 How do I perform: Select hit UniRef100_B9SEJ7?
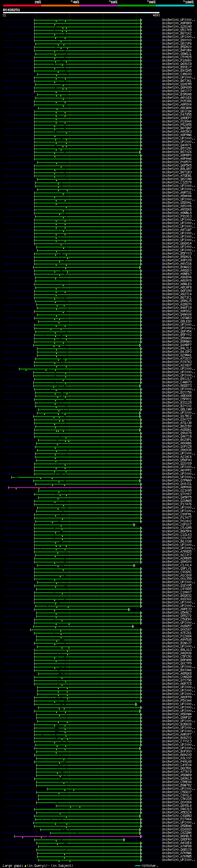click(x=177, y=67)
